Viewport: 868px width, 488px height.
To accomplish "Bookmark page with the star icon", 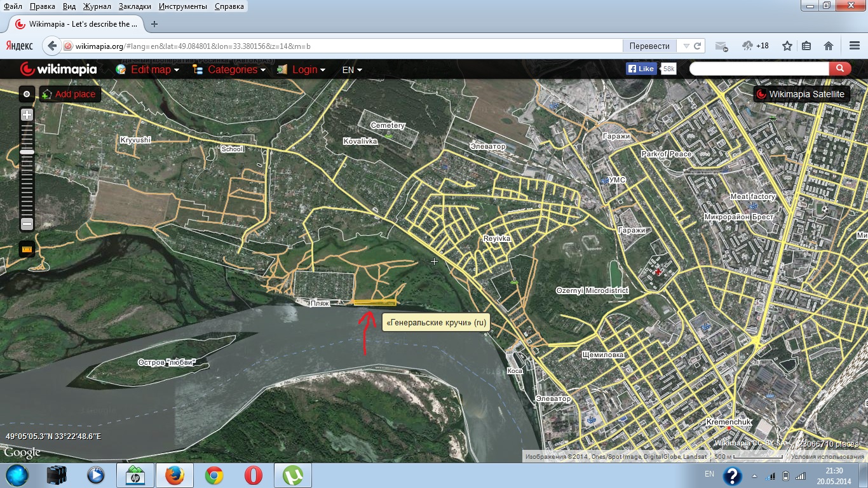I will 787,46.
